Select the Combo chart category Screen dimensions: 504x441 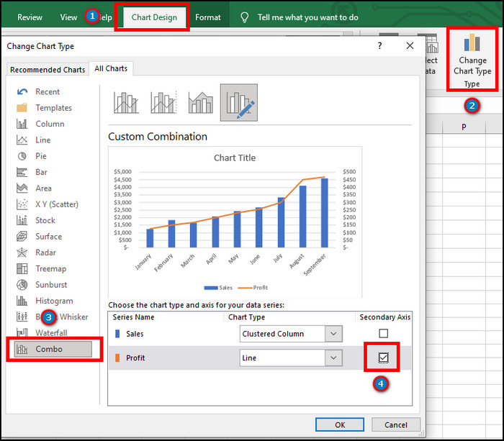coord(53,349)
